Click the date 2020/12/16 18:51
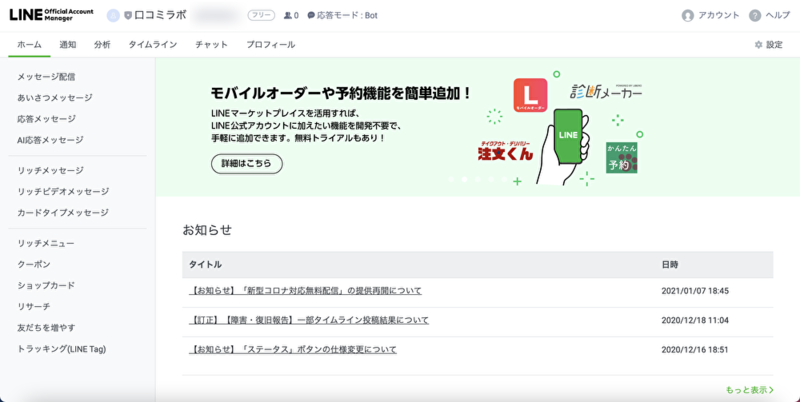The image size is (800, 402). 695,349
